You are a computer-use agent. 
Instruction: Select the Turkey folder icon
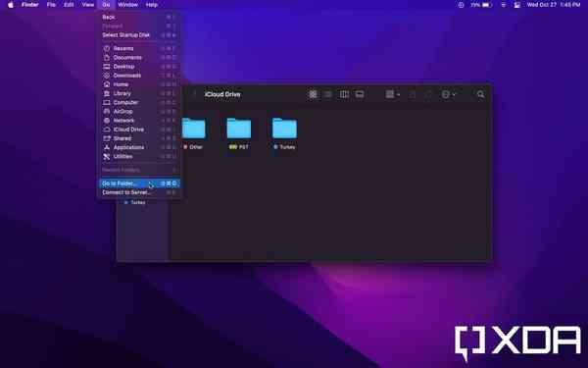coord(284,128)
